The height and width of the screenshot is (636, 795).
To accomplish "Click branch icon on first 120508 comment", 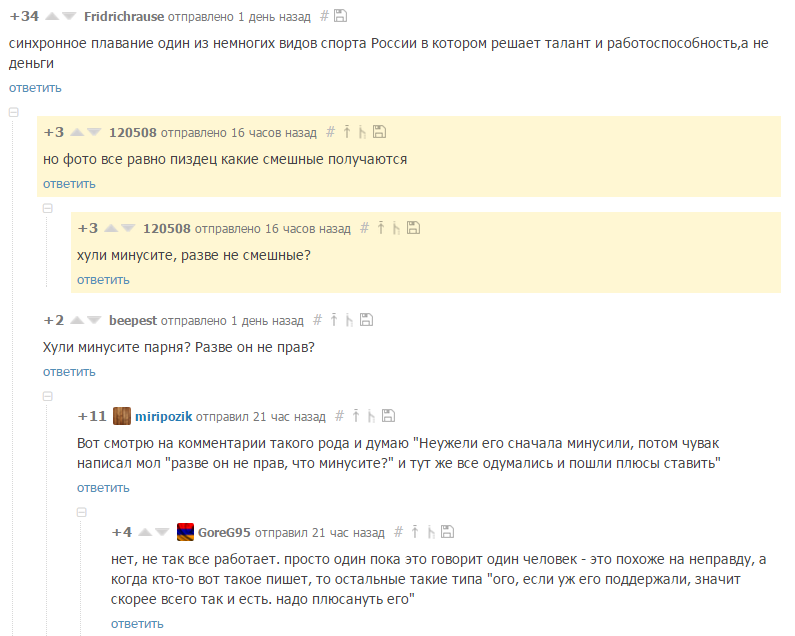I will (362, 132).
